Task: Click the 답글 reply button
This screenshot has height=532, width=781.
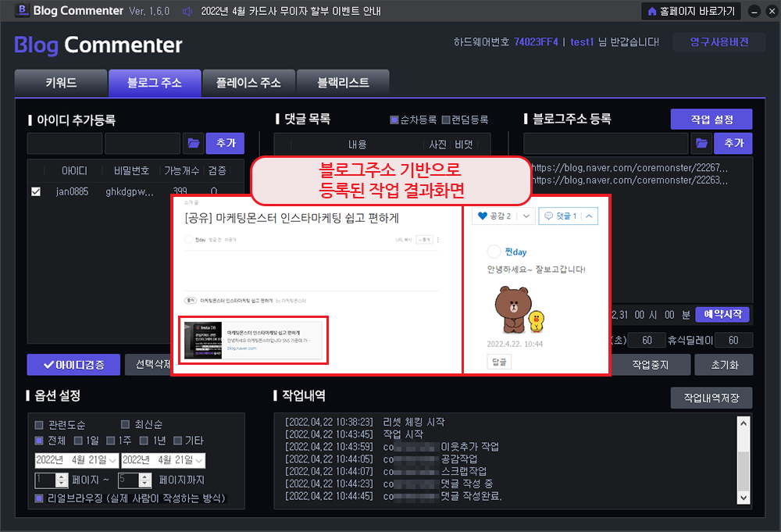Action: 499,362
